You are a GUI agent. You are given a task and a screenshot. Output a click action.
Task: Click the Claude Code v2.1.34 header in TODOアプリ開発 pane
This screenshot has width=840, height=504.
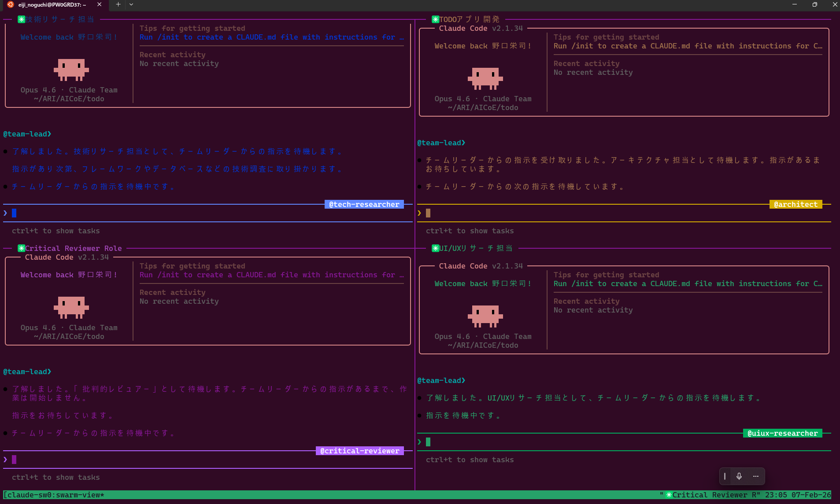coord(481,28)
